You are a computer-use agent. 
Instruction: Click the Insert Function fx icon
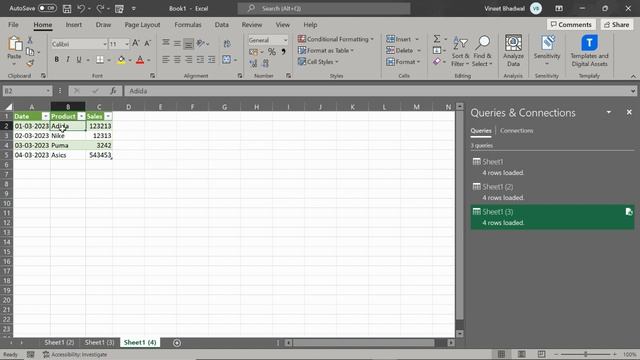(x=113, y=91)
